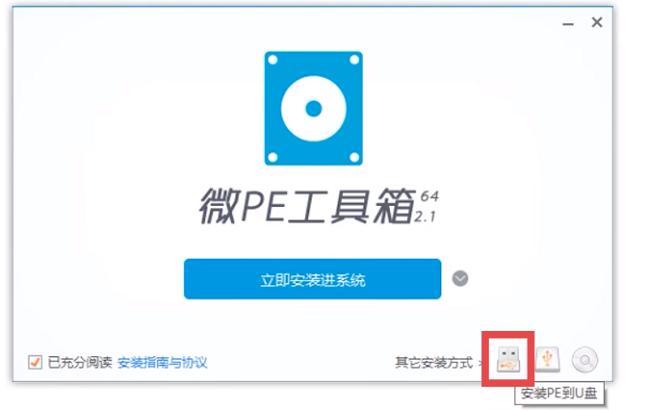
Task: Select the install to removable hard disk icon
Action: tap(548, 359)
